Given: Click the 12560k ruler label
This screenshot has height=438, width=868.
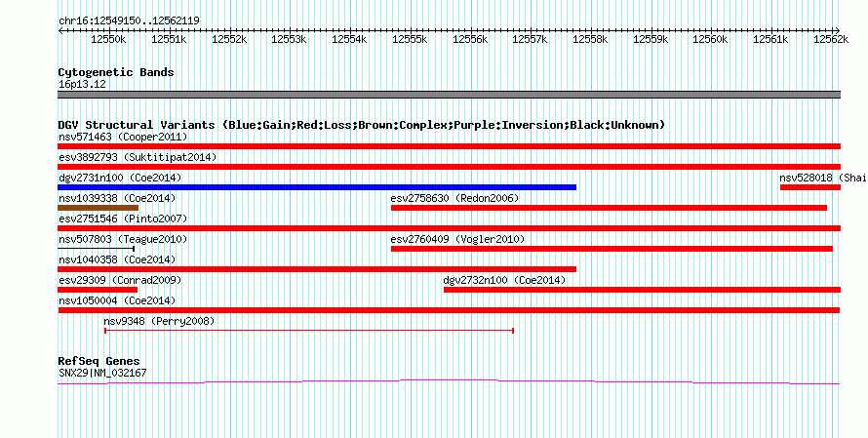Looking at the screenshot, I should 710,39.
